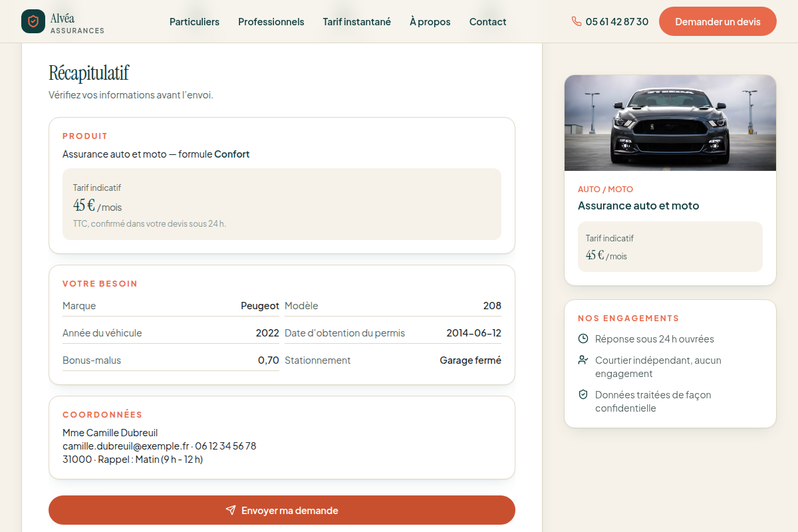Click the text 'Vérifiez vos informations avant l'envoi.'
Screen dimensions: 798x532
point(131,95)
